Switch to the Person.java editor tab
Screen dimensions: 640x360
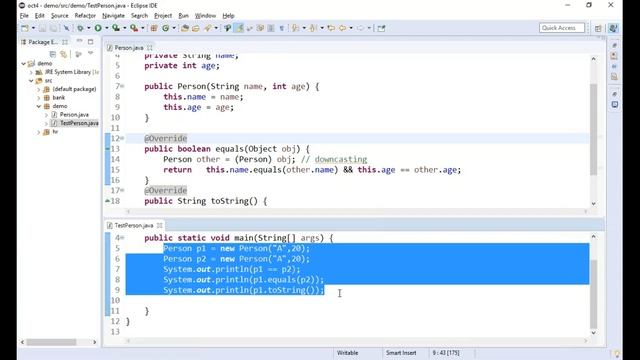[129, 48]
